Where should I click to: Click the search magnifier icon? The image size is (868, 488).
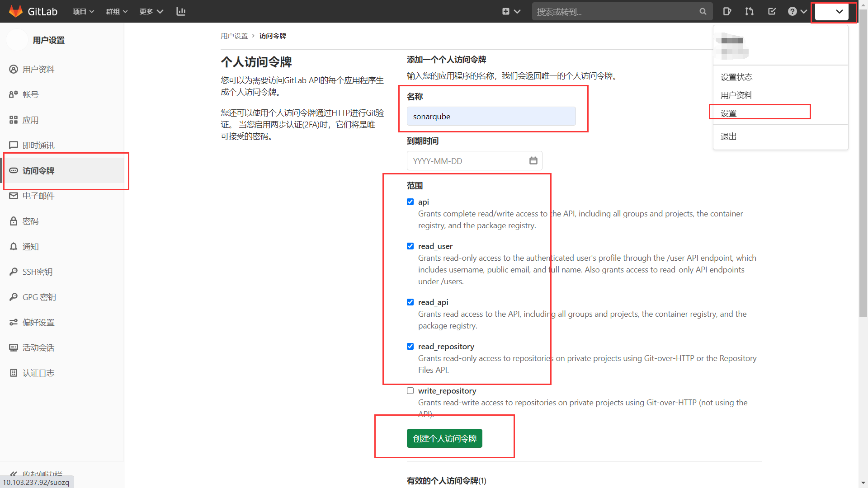[703, 12]
